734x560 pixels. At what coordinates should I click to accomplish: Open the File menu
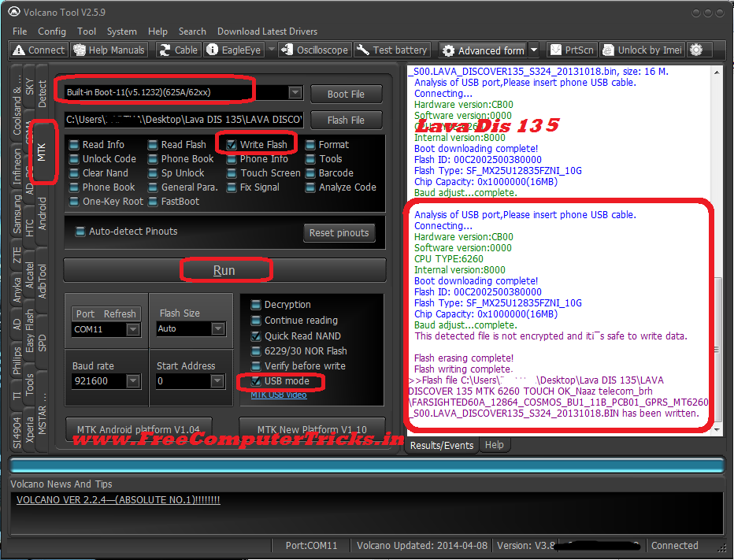click(20, 32)
